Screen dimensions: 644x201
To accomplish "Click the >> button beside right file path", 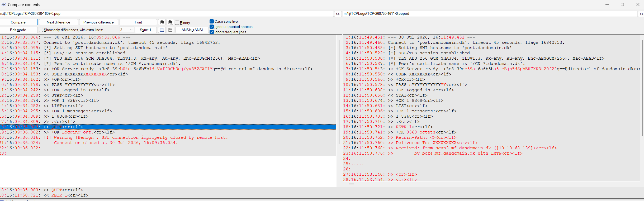I will coord(641,14).
